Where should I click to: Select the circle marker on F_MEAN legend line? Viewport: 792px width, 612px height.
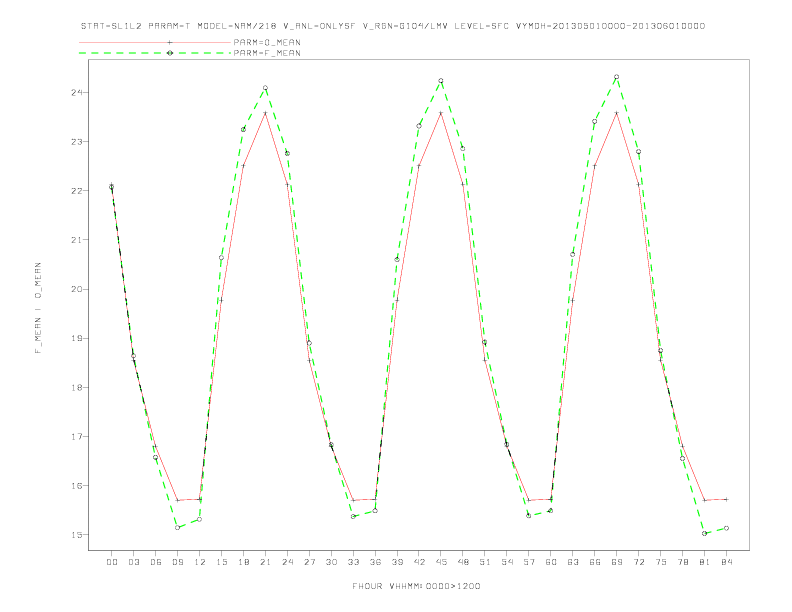[x=170, y=53]
